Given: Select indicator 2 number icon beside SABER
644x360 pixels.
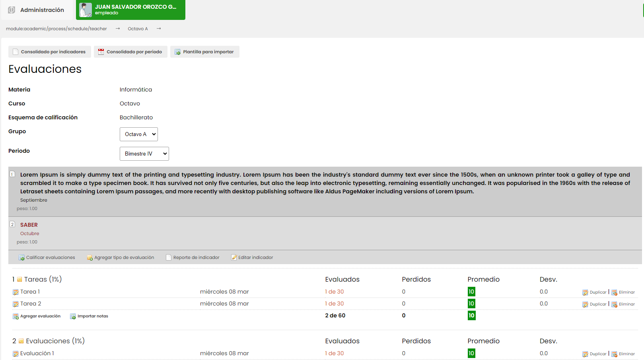Looking at the screenshot, I should click(x=12, y=224).
